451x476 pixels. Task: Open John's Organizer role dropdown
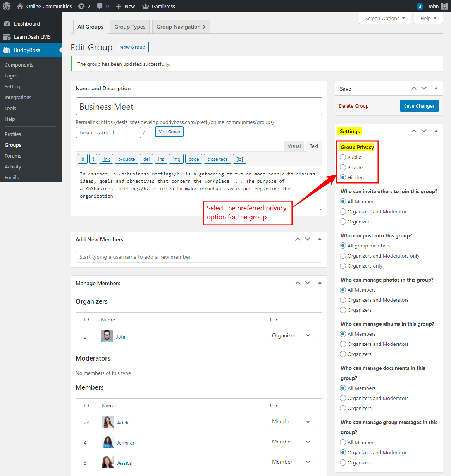coord(291,335)
